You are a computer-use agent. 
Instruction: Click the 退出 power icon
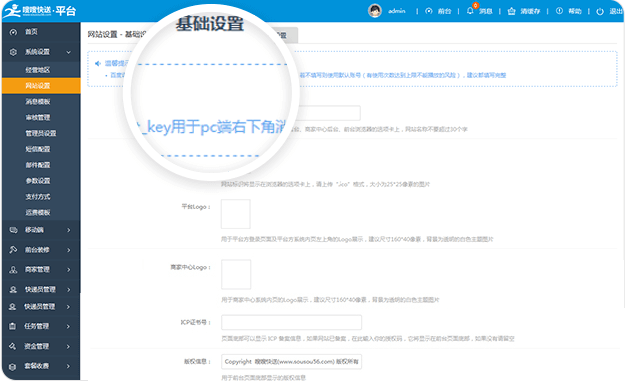tap(600, 11)
